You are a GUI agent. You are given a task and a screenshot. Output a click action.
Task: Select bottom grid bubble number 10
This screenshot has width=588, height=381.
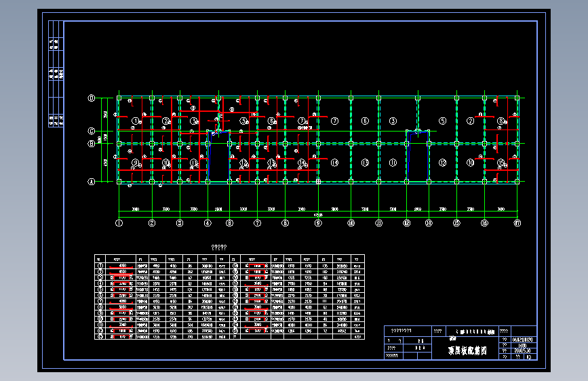[x=351, y=223]
